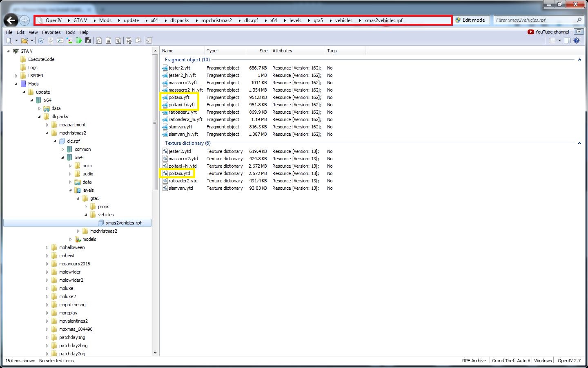Click the globe document toolbar icon
This screenshot has width=588, height=368.
[41, 40]
